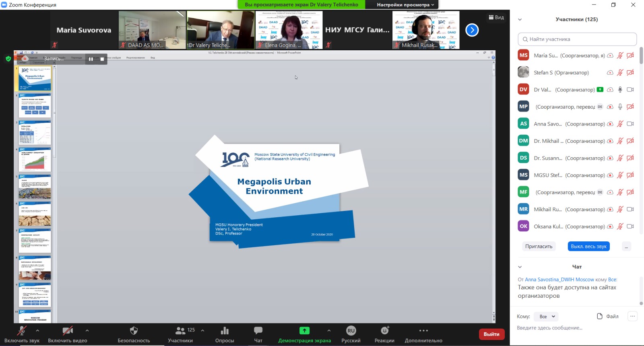Toggle Maria Su's muted microphone icon

620,56
